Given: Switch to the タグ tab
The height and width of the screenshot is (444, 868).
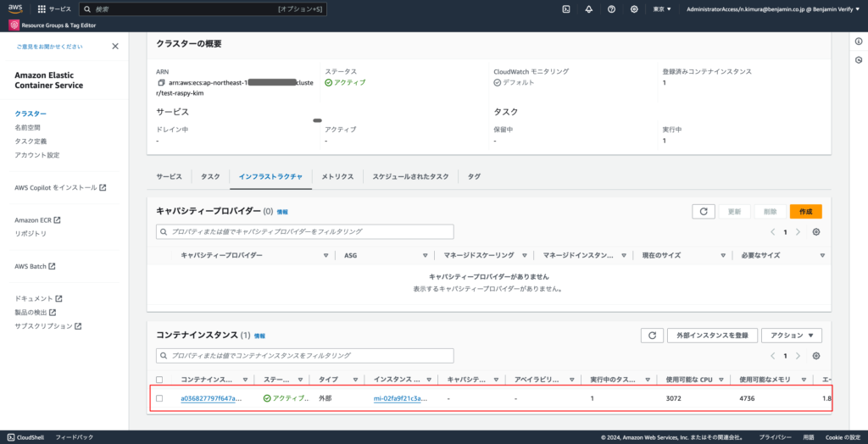Looking at the screenshot, I should click(x=474, y=176).
